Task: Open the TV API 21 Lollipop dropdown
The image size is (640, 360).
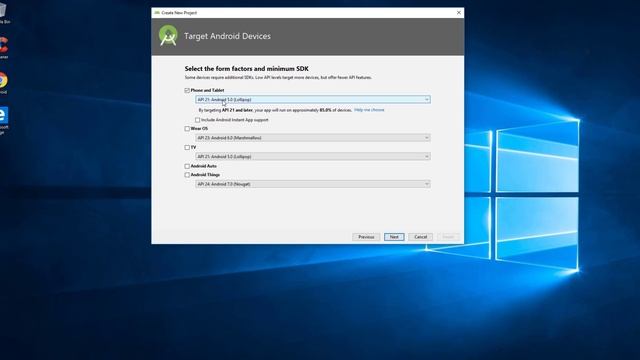Action: click(313, 157)
